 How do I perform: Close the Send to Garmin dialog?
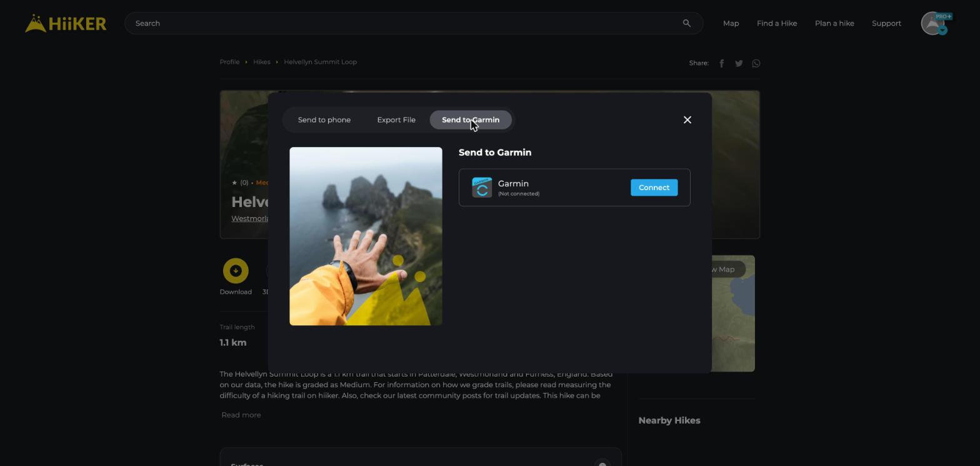pyautogui.click(x=687, y=119)
